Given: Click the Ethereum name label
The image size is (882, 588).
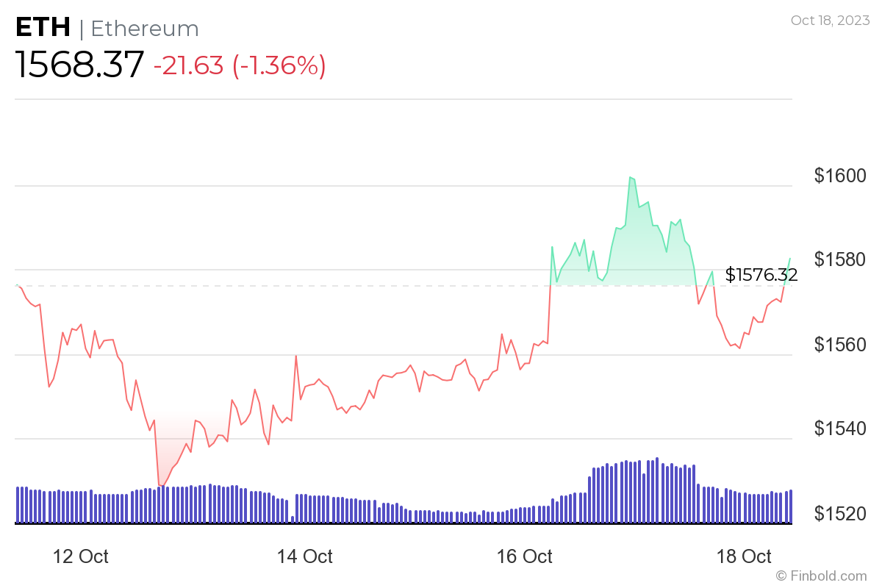Looking at the screenshot, I should (145, 29).
